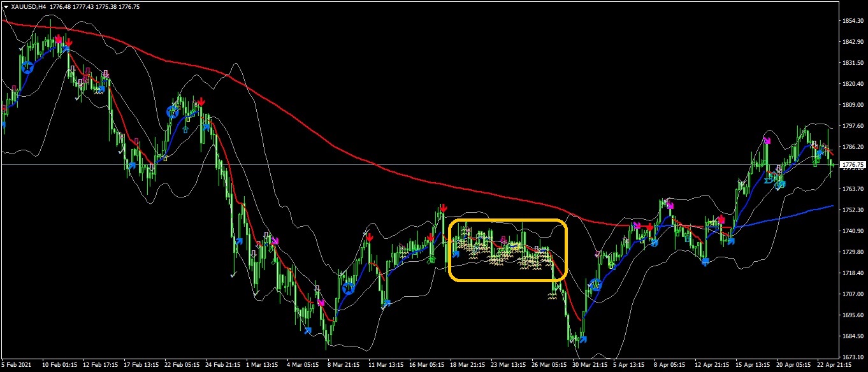The image size is (868, 372).
Task: Click the 1729.80 price scale label
Action: pyautogui.click(x=852, y=252)
